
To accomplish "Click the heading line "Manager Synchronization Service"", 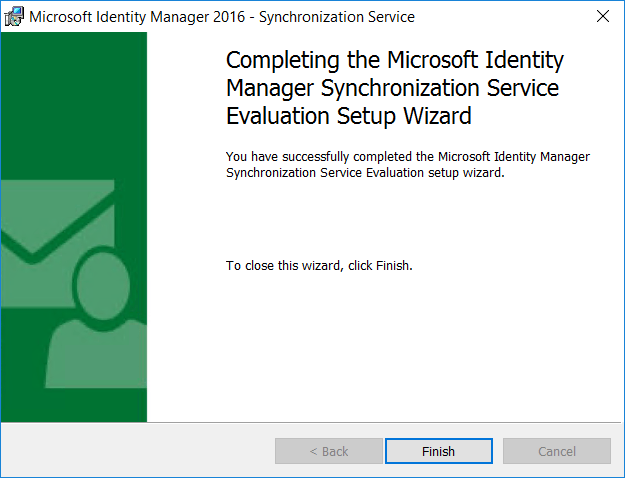I will pos(392,88).
